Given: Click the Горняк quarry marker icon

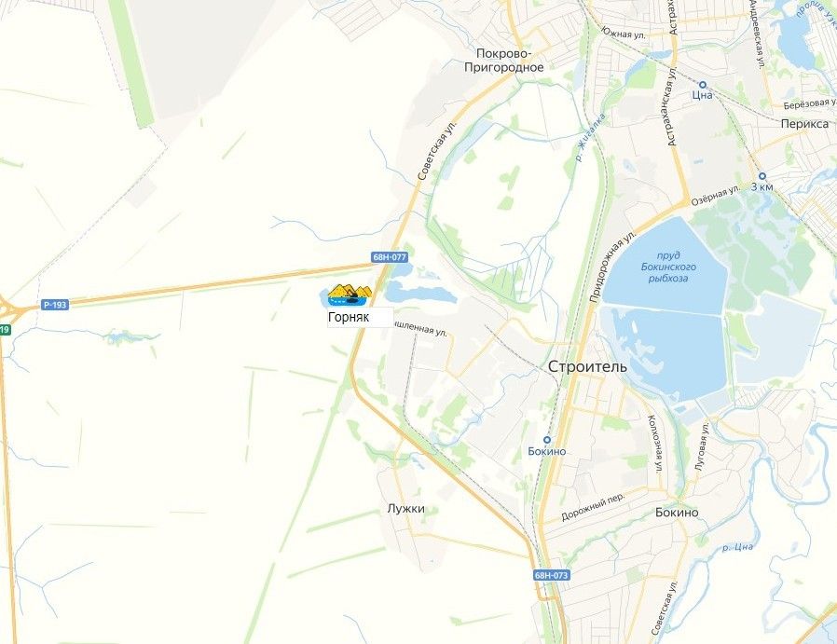Looking at the screenshot, I should (347, 295).
